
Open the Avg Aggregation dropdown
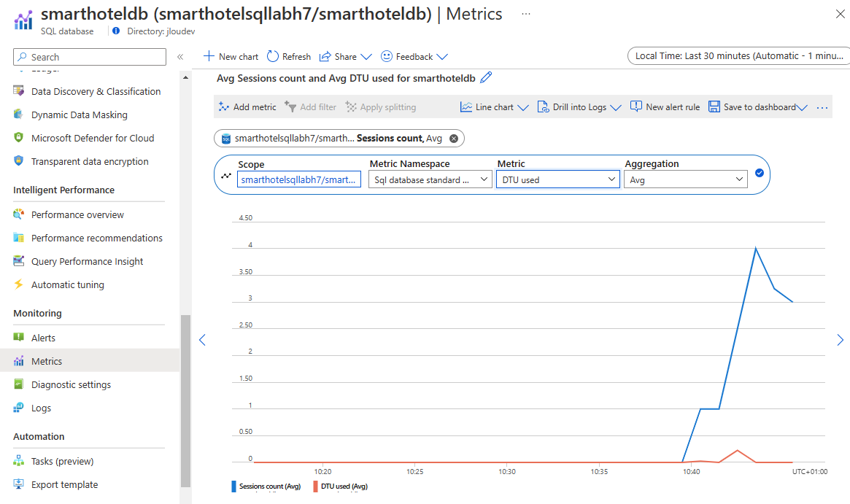click(685, 179)
